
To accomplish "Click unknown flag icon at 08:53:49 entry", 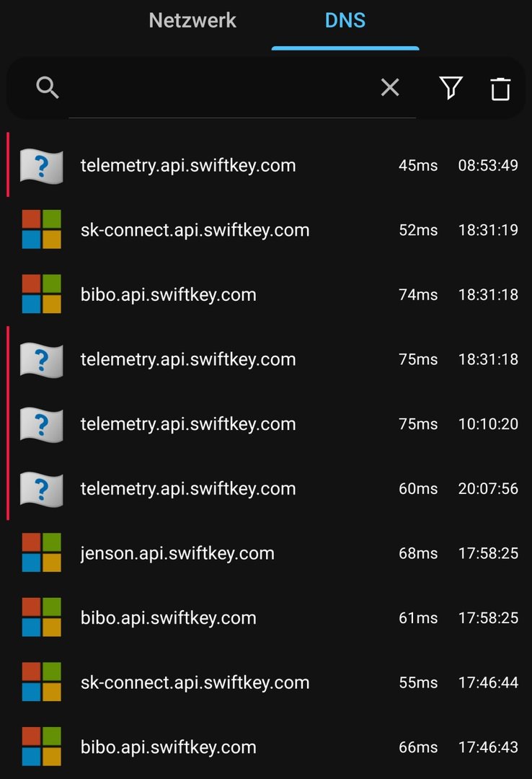I will (41, 166).
